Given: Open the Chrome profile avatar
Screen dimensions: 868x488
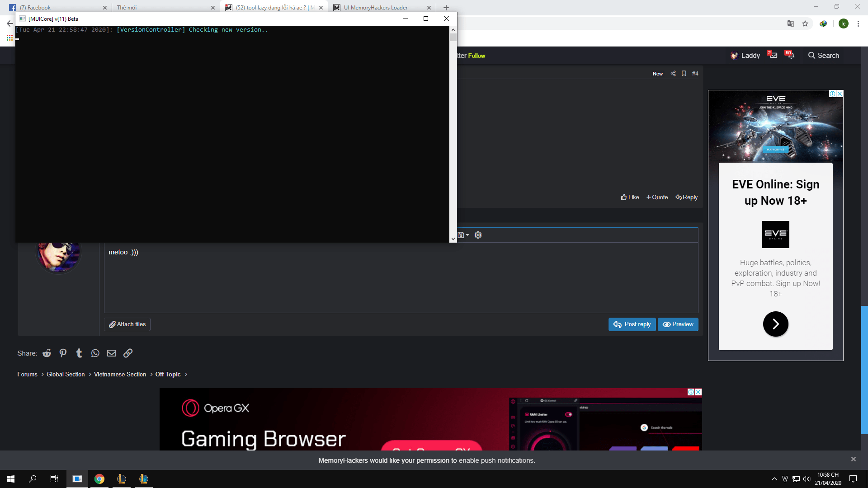Looking at the screenshot, I should click(843, 23).
